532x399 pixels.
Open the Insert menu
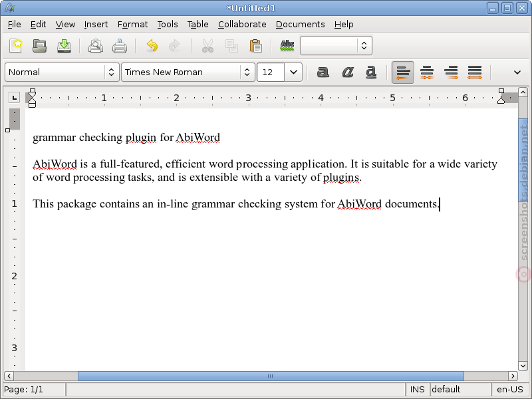click(x=96, y=25)
